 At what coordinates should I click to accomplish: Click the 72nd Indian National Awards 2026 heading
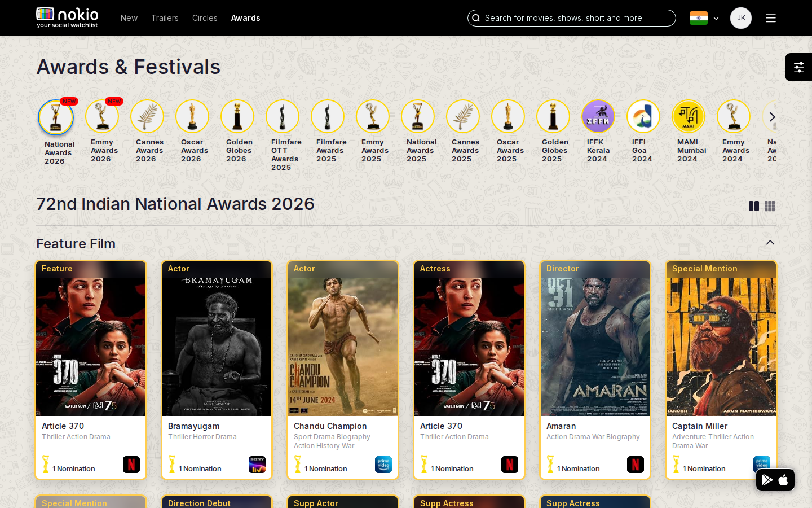click(175, 204)
